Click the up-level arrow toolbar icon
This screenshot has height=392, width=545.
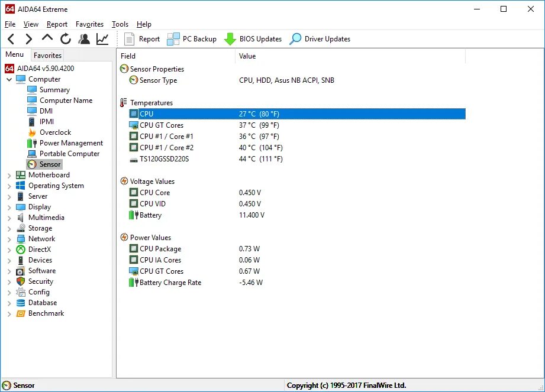coord(47,38)
